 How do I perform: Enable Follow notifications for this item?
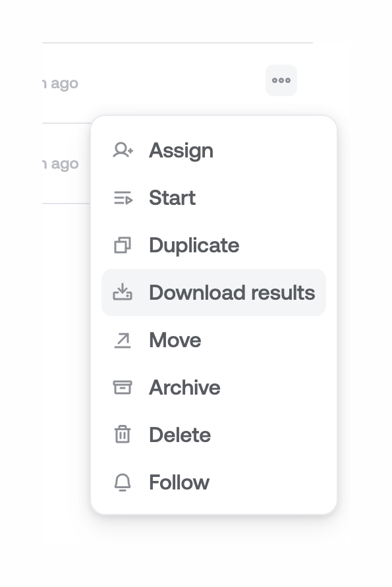(179, 482)
